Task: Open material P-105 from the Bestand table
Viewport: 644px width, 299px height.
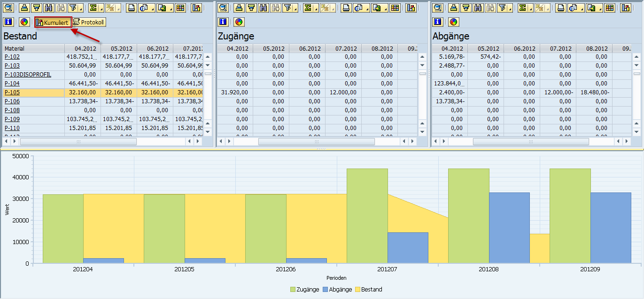Action: (12, 92)
